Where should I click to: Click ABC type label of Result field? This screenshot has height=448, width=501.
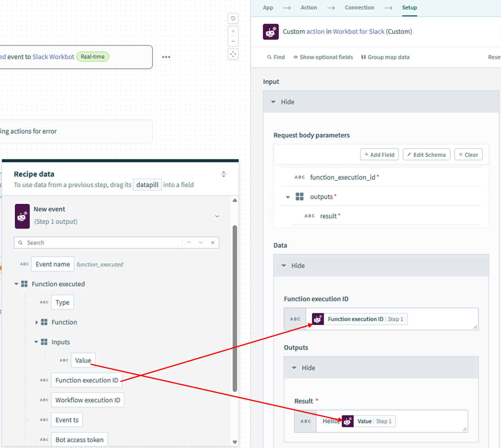pyautogui.click(x=305, y=421)
